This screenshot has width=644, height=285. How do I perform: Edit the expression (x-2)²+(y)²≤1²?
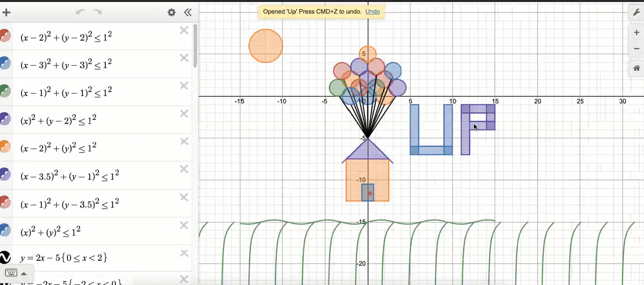(x=58, y=147)
